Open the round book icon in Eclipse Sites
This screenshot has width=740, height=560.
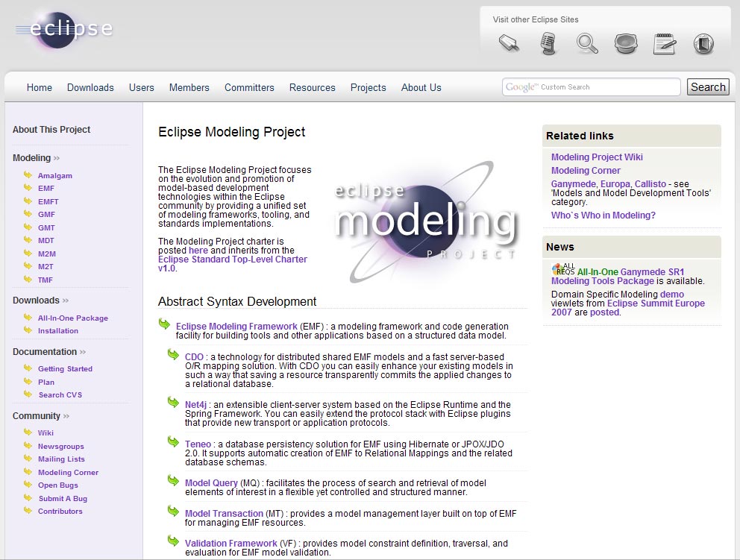(703, 44)
